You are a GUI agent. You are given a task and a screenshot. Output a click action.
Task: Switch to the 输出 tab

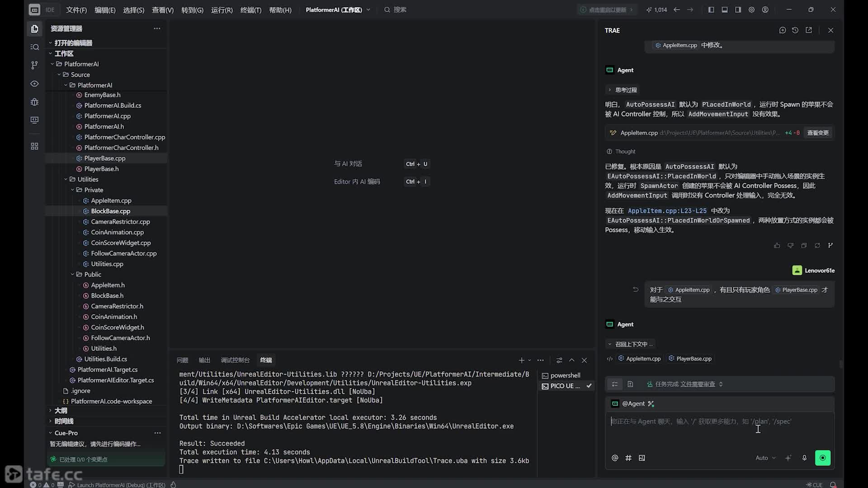click(x=205, y=360)
